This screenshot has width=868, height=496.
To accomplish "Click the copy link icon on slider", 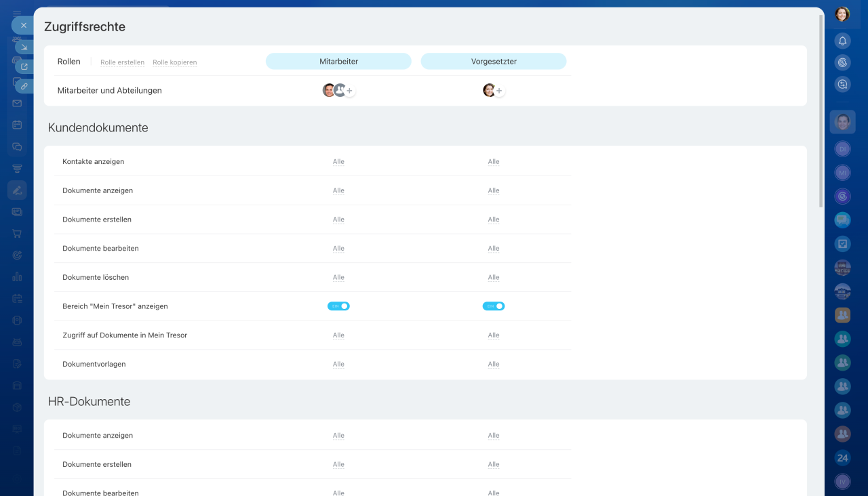I will click(x=24, y=86).
